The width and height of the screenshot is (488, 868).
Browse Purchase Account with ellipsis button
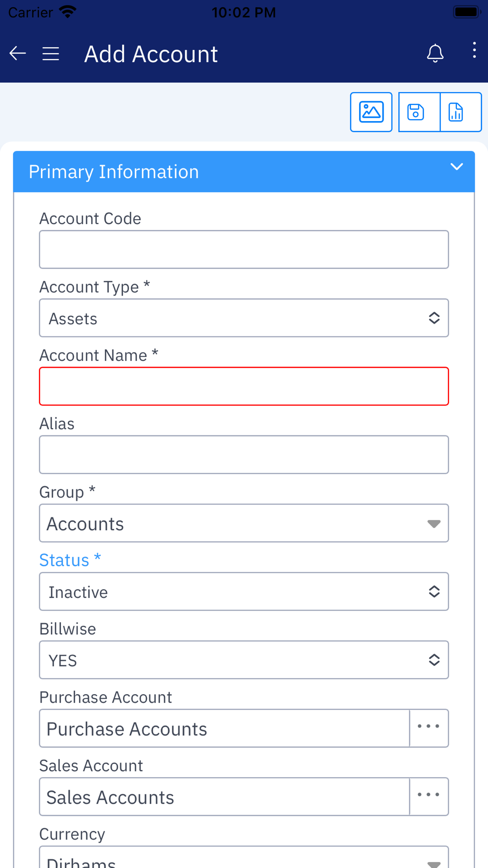point(429,728)
